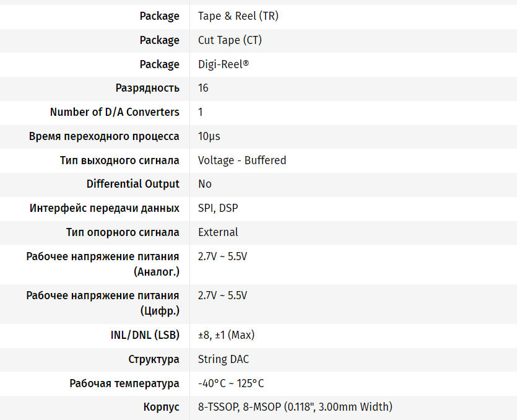517x420 pixels.
Task: Click the Разрядность row label
Action: point(147,88)
